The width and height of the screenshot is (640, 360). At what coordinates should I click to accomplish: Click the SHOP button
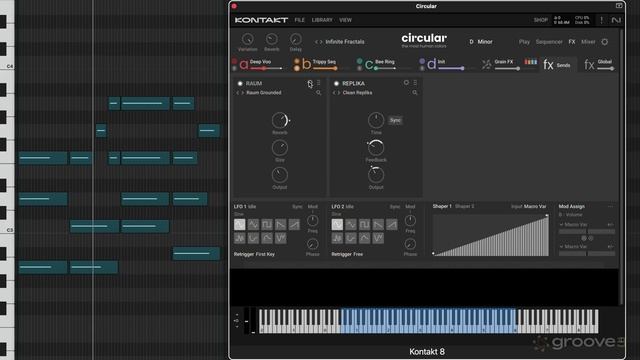(540, 20)
